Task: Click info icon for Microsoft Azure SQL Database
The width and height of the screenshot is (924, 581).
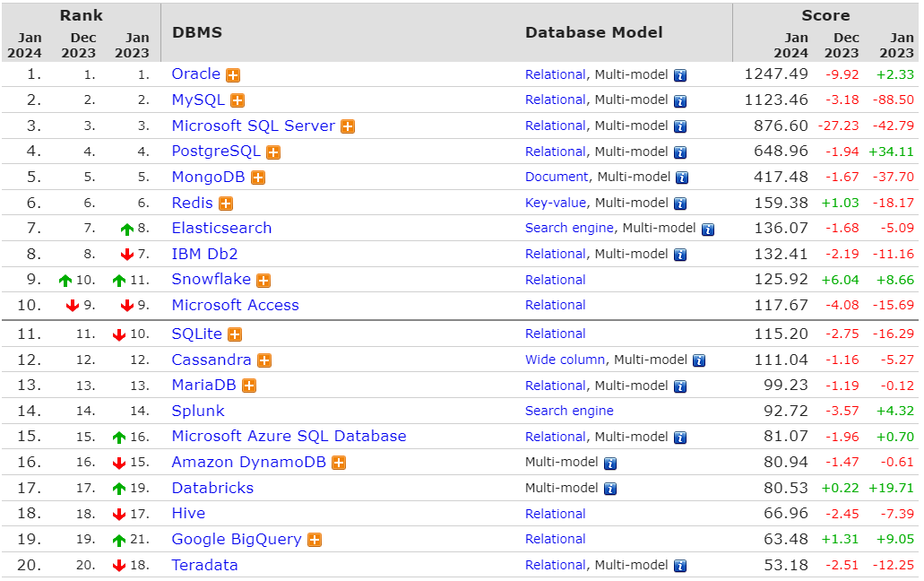Action: tap(680, 438)
